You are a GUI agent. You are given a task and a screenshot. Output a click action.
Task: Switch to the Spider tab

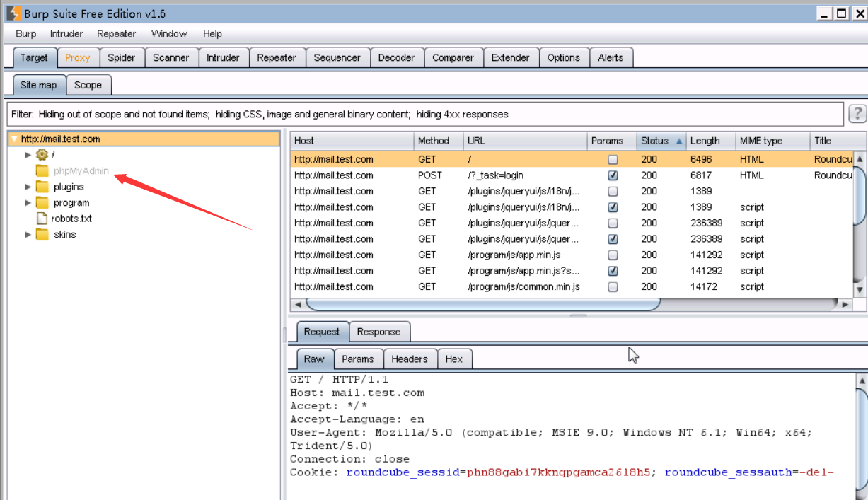122,58
